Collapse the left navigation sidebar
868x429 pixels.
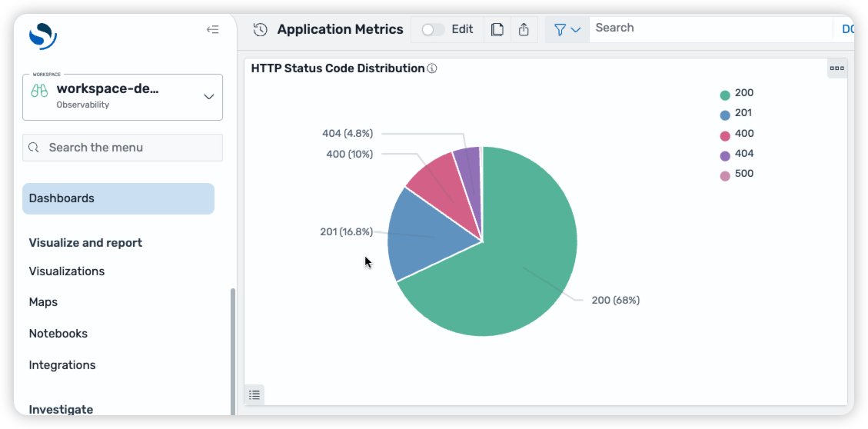coord(213,30)
